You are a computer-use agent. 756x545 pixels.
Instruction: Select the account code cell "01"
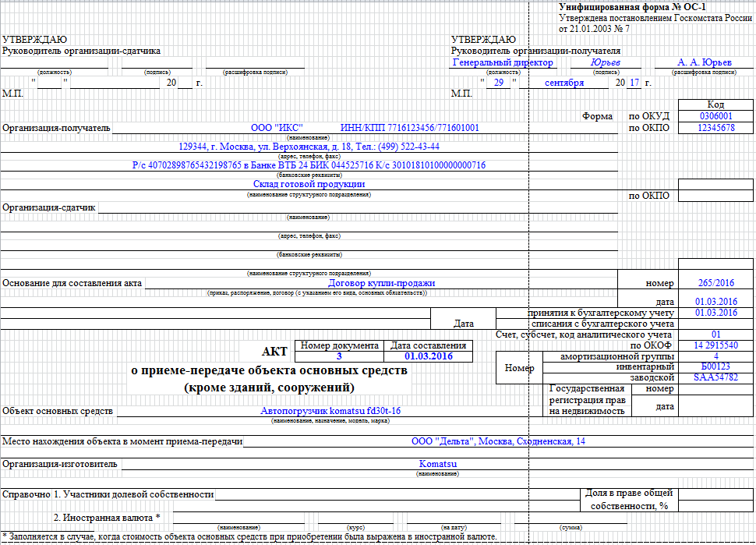click(x=716, y=334)
